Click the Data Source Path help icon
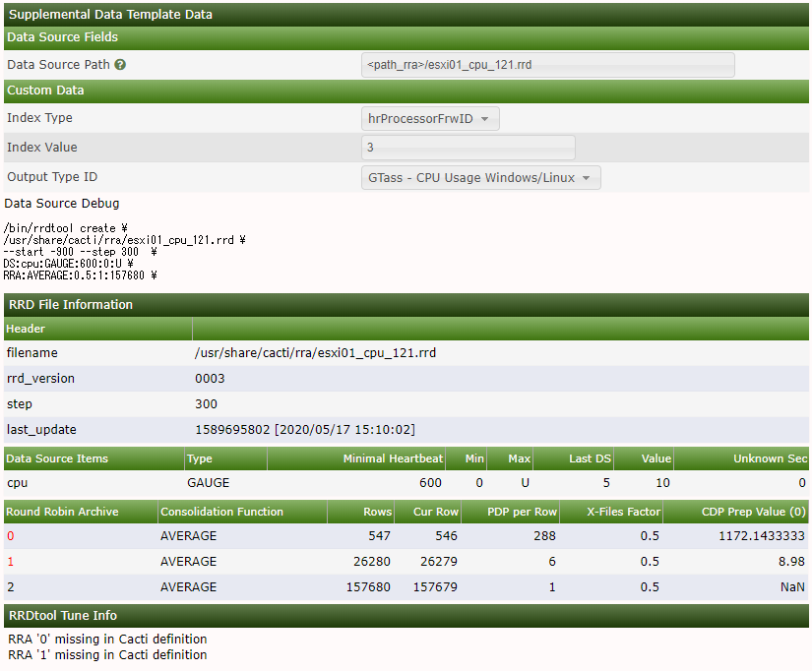This screenshot has width=812, height=671. click(x=120, y=65)
